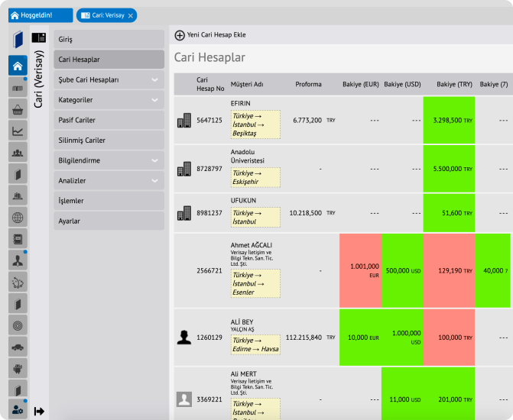Open the Giriş menu item
This screenshot has width=513, height=420.
pyautogui.click(x=109, y=39)
